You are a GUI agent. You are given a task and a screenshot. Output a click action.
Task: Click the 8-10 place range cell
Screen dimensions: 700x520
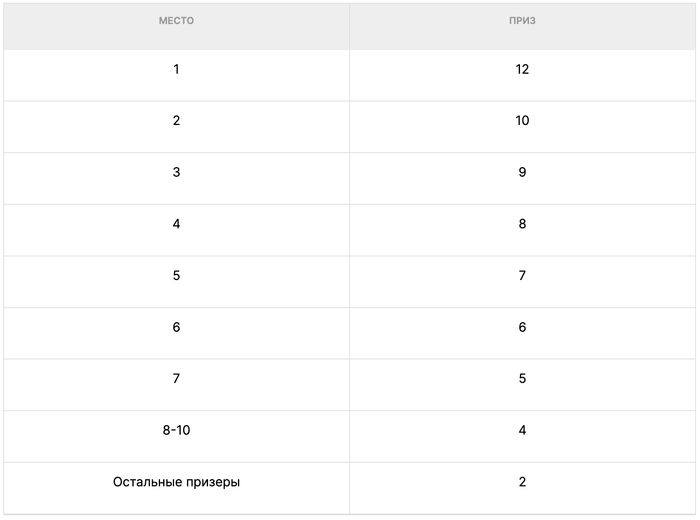(176, 431)
